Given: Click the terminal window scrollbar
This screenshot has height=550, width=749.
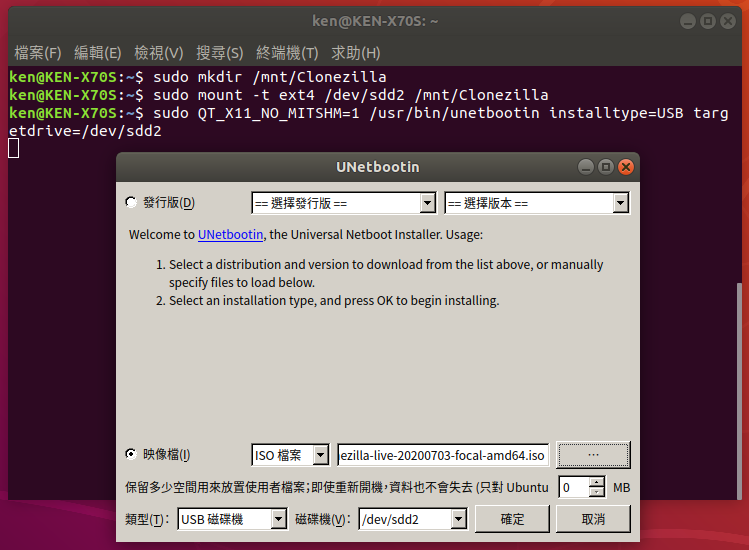Looking at the screenshot, I should pyautogui.click(x=739, y=391).
